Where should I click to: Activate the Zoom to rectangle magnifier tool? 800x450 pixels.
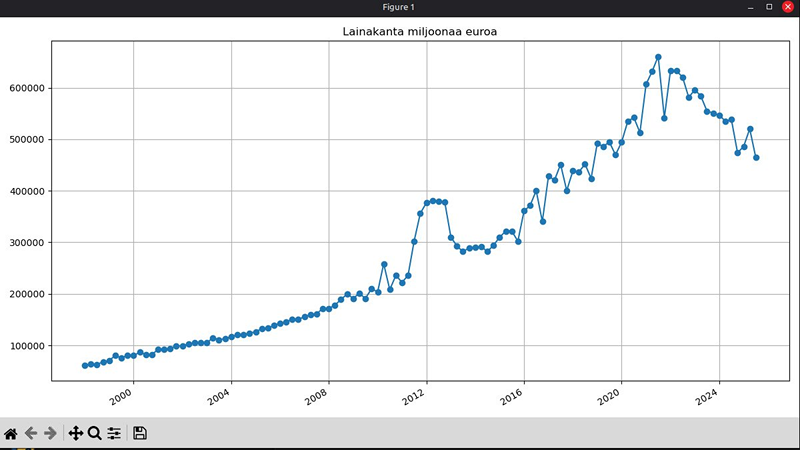click(x=94, y=433)
